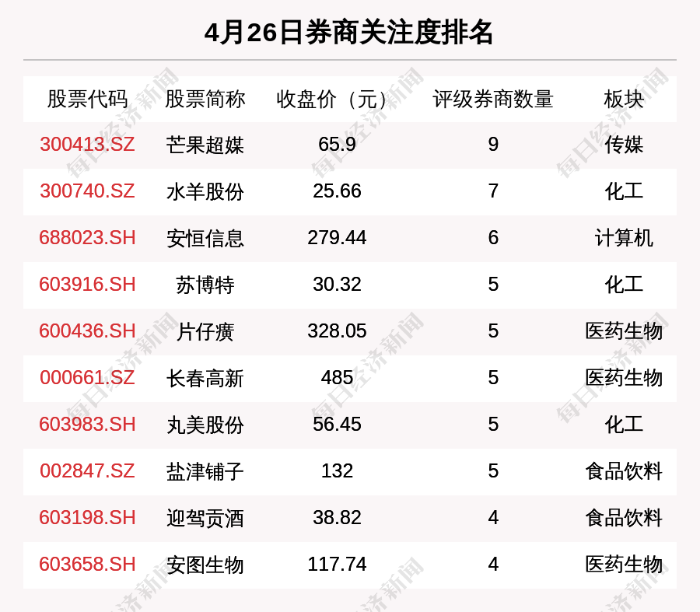Click stock name 丸美股份
The width and height of the screenshot is (700, 612).
(205, 425)
